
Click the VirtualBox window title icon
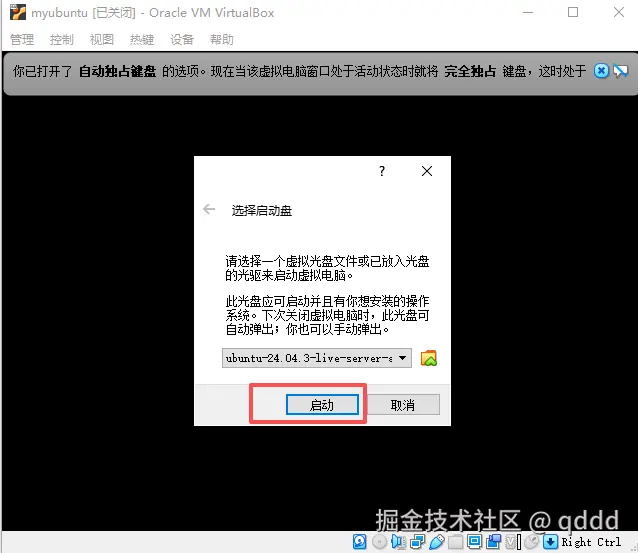(17, 12)
